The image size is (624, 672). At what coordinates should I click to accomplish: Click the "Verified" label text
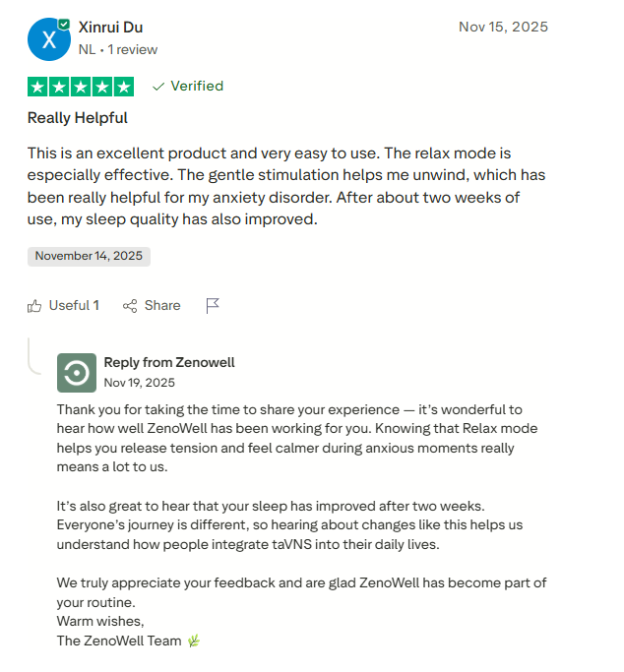[x=197, y=87]
